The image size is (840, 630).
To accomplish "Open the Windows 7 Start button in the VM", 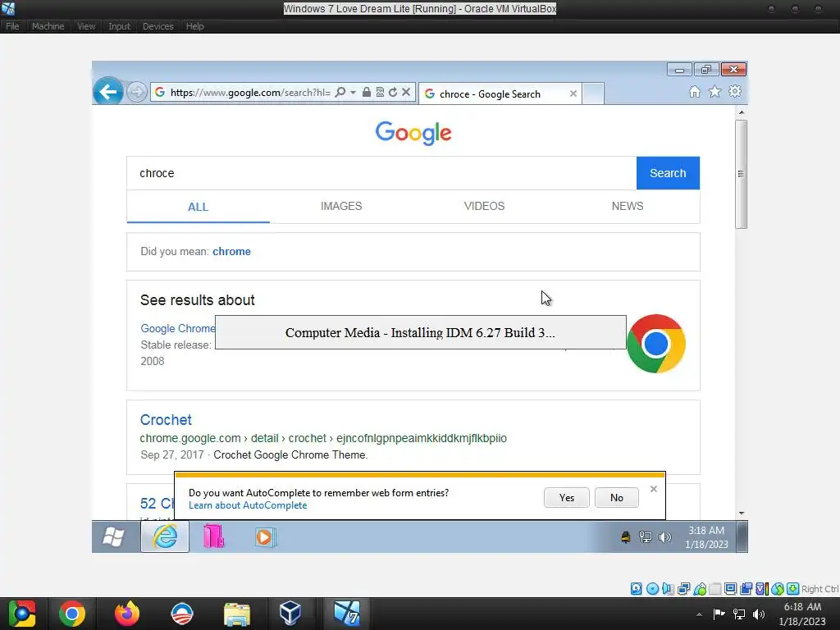I will (x=113, y=536).
